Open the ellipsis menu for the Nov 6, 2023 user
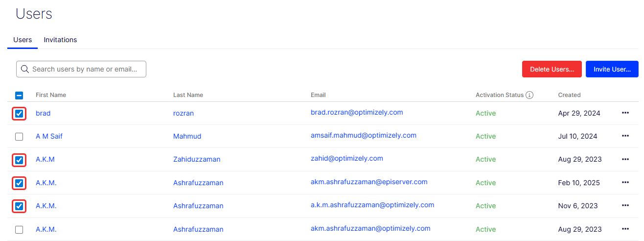 click(x=625, y=206)
